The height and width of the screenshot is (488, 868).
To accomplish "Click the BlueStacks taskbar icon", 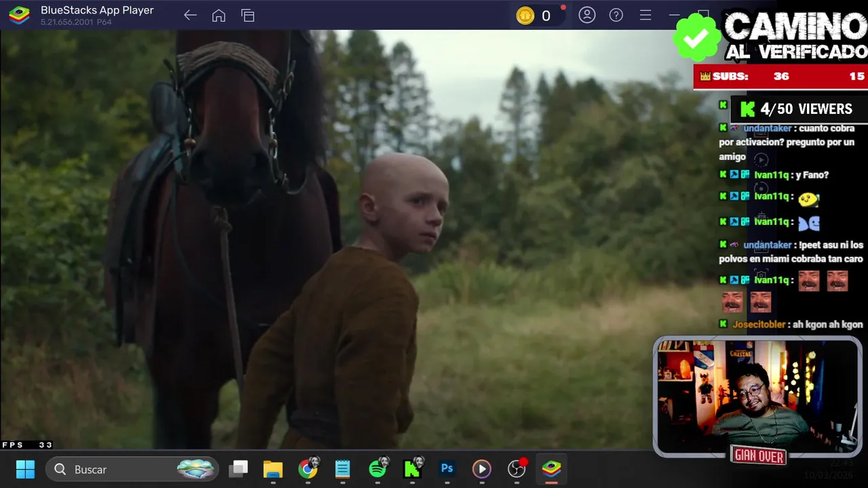I will click(551, 469).
